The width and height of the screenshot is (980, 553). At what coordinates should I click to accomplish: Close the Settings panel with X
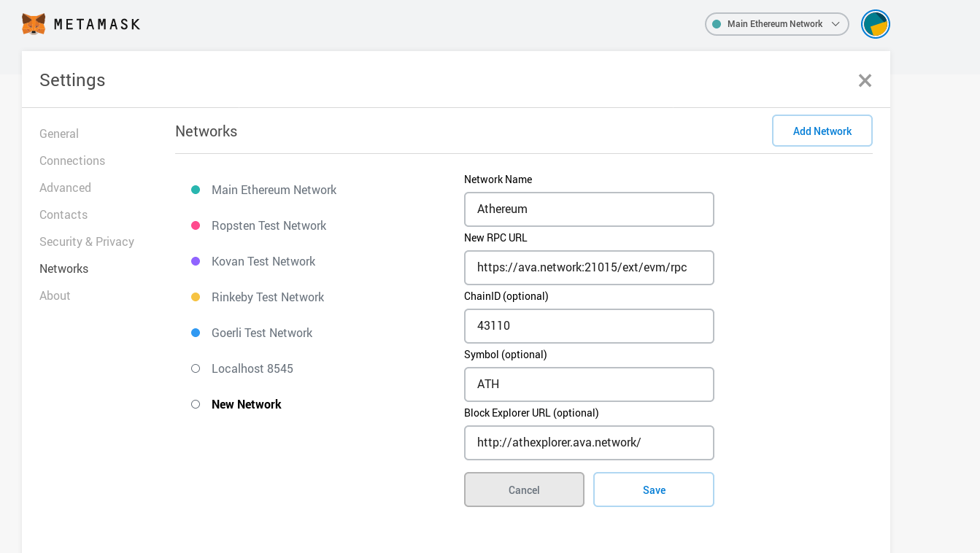(x=865, y=80)
